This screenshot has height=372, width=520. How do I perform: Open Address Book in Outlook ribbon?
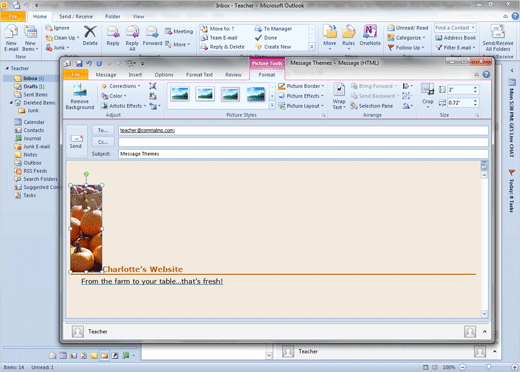coord(455,38)
